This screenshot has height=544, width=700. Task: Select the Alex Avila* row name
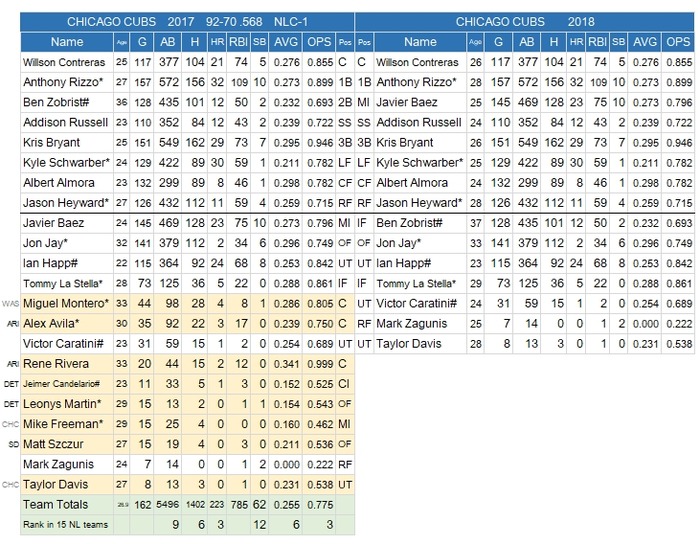pyautogui.click(x=51, y=324)
